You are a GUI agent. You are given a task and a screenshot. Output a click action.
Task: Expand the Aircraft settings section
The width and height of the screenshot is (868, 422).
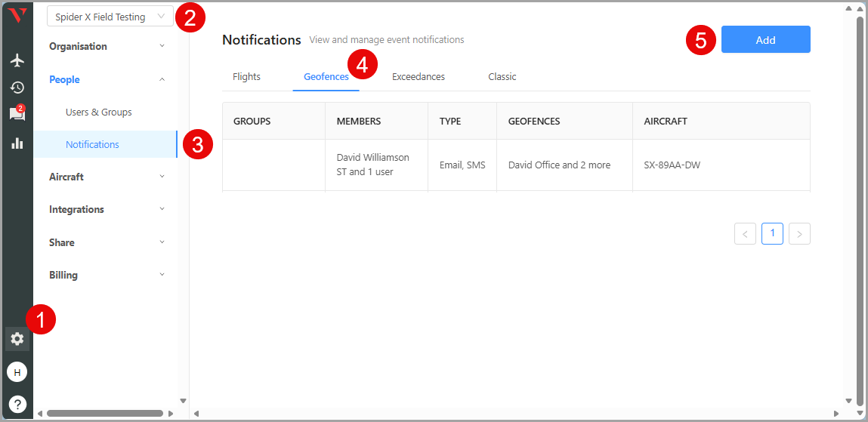coord(107,177)
